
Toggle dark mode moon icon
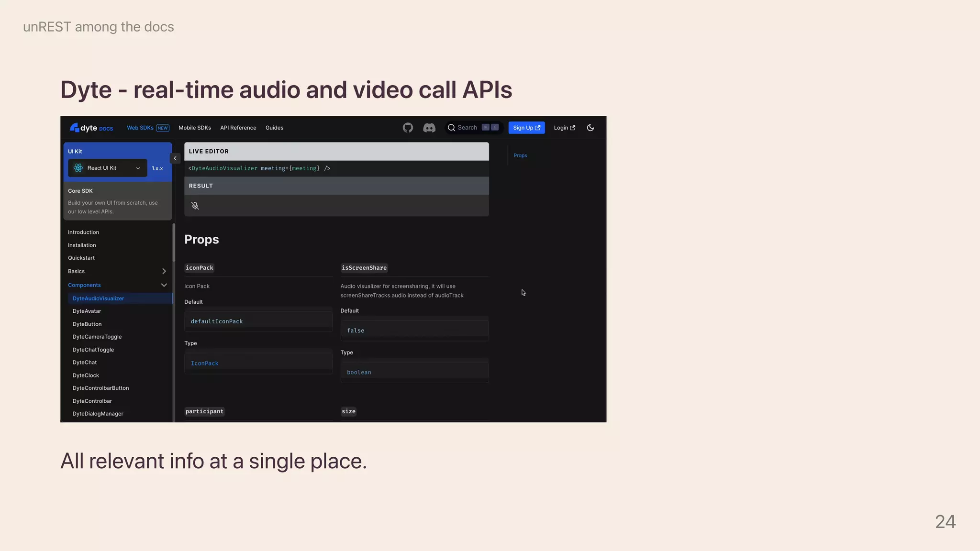pyautogui.click(x=590, y=128)
